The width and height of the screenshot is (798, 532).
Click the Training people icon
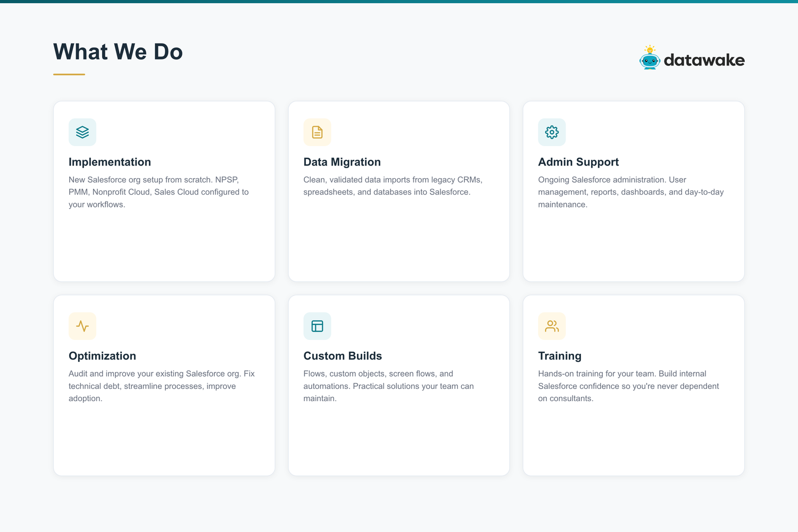click(x=552, y=326)
